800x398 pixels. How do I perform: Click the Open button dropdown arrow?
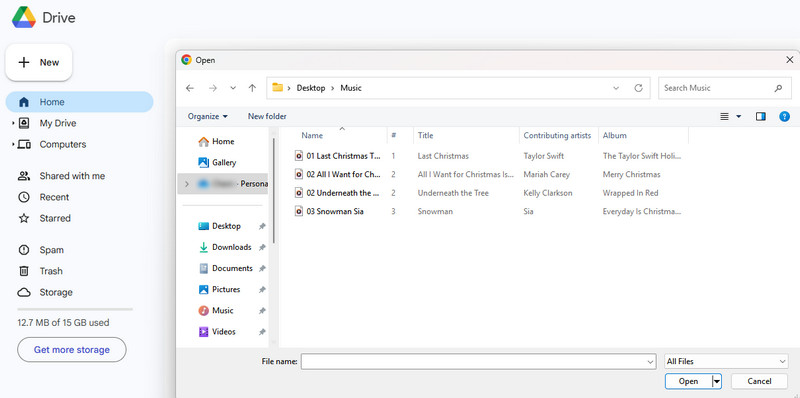(x=717, y=381)
